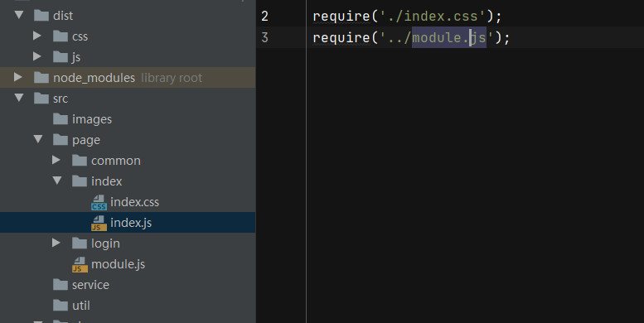Click line number 2 in the gutter
Screen dimensions: 644x323
pos(265,17)
